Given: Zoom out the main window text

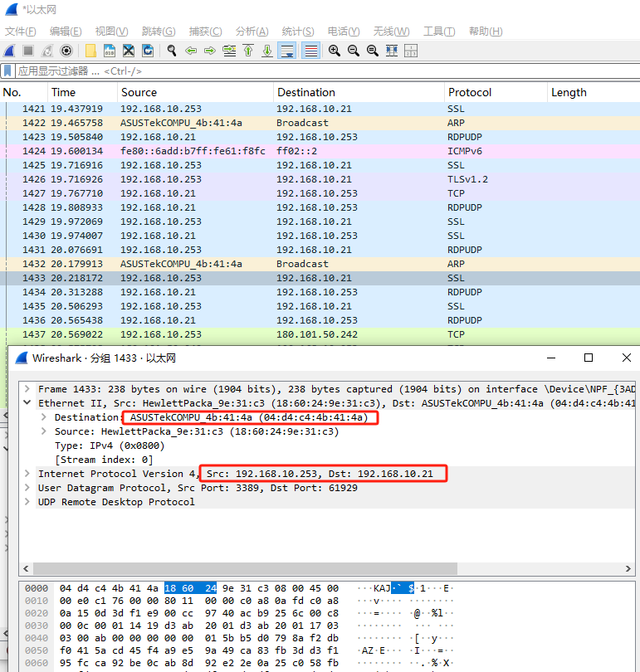Looking at the screenshot, I should point(354,51).
